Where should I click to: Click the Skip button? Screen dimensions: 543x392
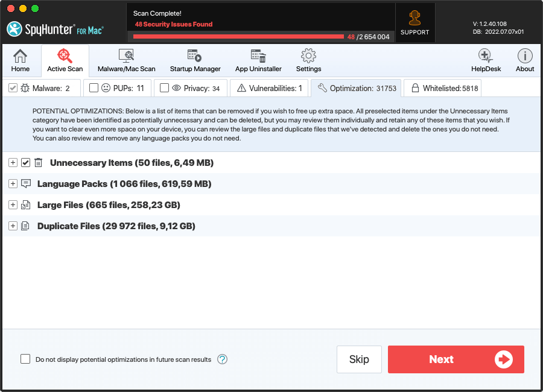(x=359, y=359)
